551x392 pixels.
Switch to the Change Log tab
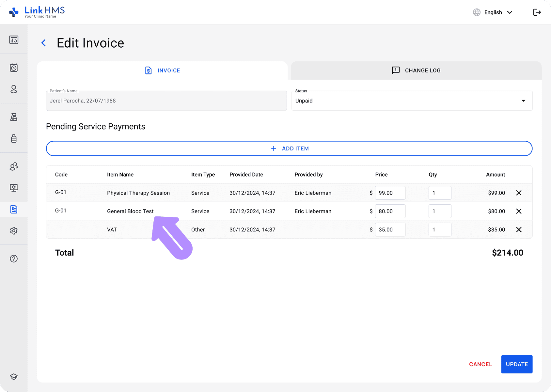coord(417,70)
